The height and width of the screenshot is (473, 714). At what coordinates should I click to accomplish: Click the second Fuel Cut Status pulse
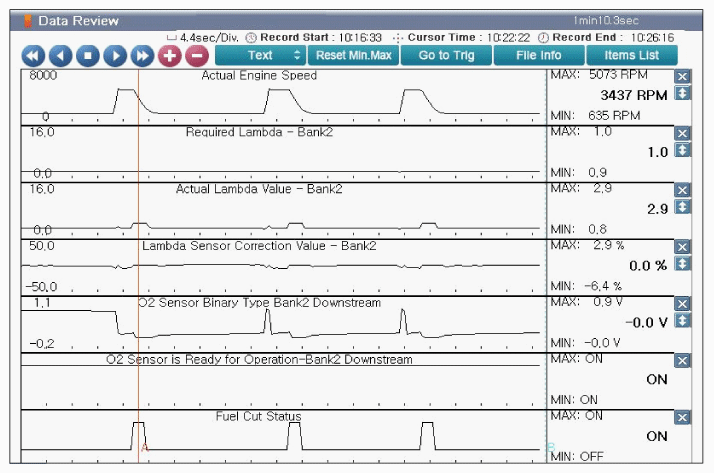(x=294, y=436)
